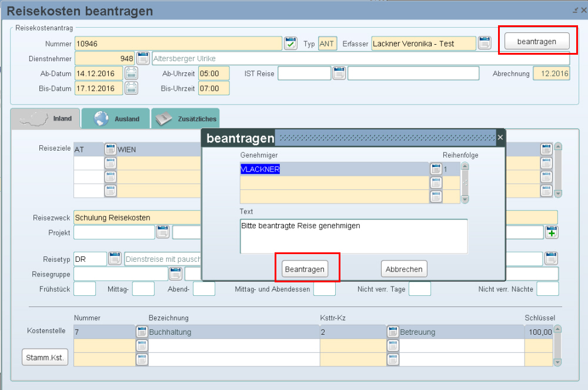
Task: Click into the Nummer field showing 10946
Action: click(x=178, y=44)
